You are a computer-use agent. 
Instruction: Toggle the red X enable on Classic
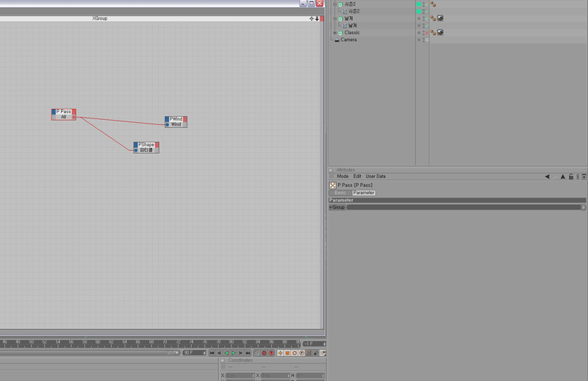click(x=427, y=33)
